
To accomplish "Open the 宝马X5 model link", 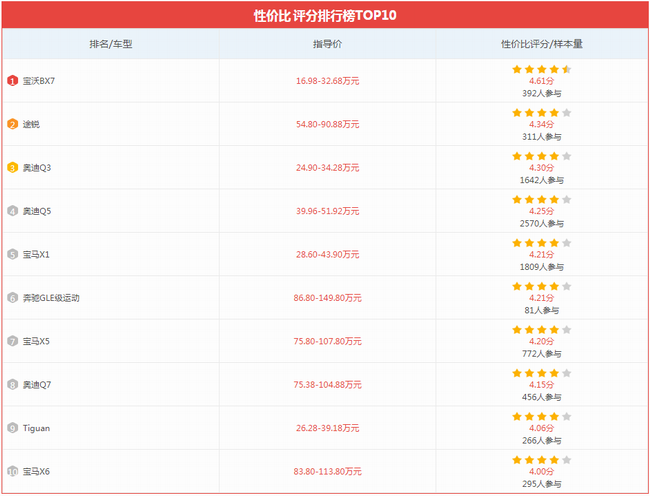I will click(36, 341).
